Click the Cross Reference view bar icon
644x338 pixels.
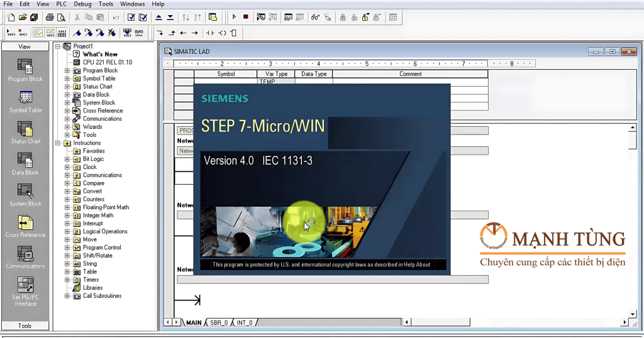25,227
